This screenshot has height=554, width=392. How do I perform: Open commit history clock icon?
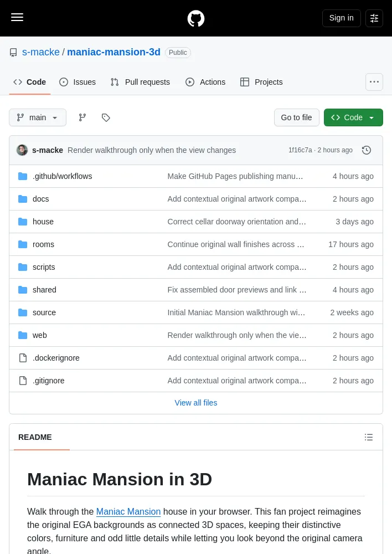tap(367, 150)
